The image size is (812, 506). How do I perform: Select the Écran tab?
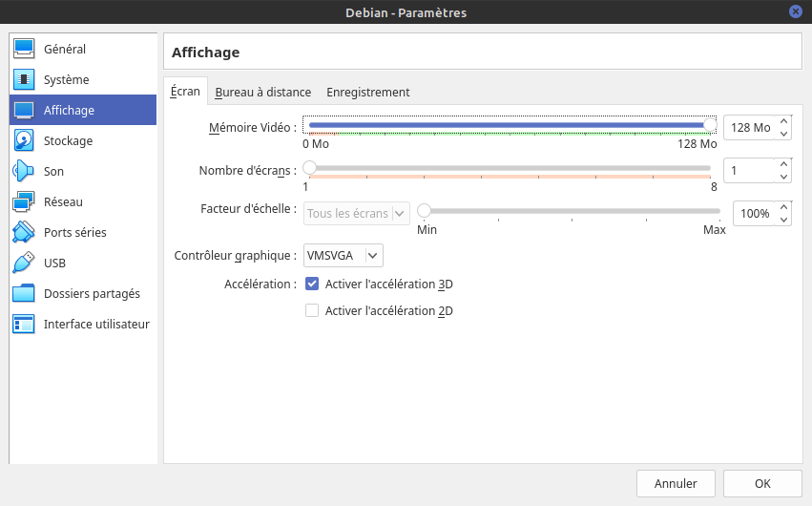(x=185, y=91)
